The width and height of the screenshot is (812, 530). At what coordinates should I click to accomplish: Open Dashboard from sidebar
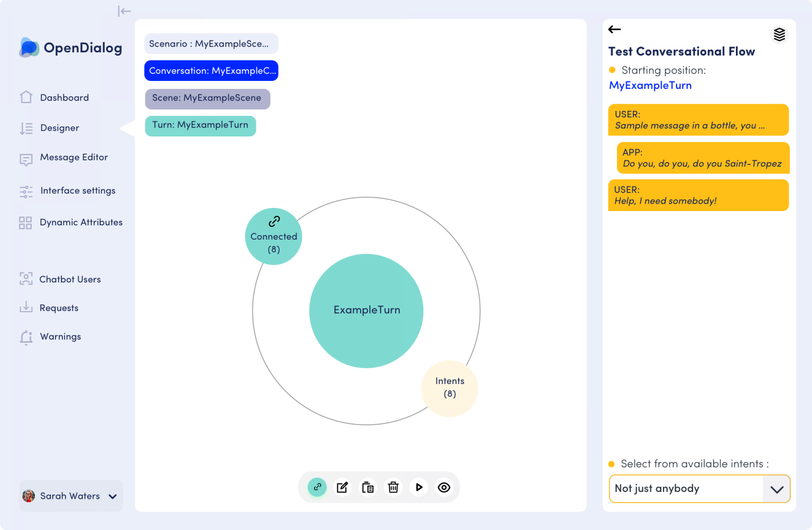[x=64, y=98]
